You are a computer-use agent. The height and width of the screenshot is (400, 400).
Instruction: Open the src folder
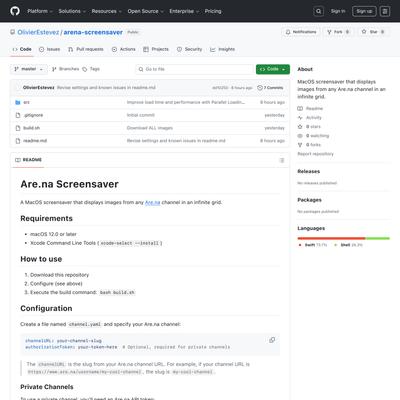point(26,102)
